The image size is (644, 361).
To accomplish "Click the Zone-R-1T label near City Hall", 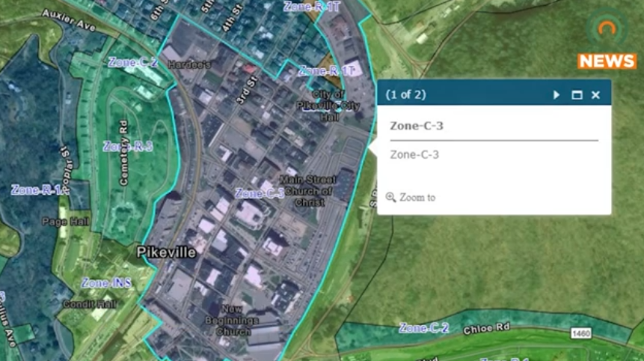I will click(326, 71).
